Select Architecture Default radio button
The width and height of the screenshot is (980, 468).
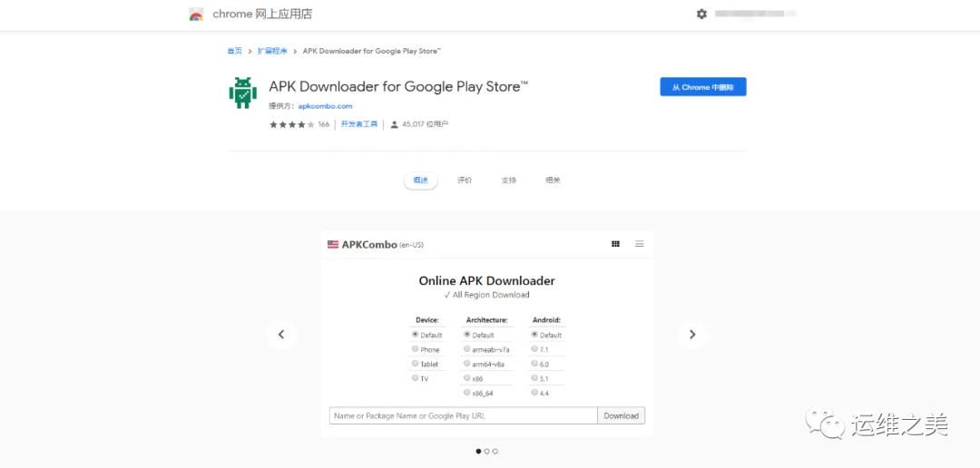(x=467, y=335)
